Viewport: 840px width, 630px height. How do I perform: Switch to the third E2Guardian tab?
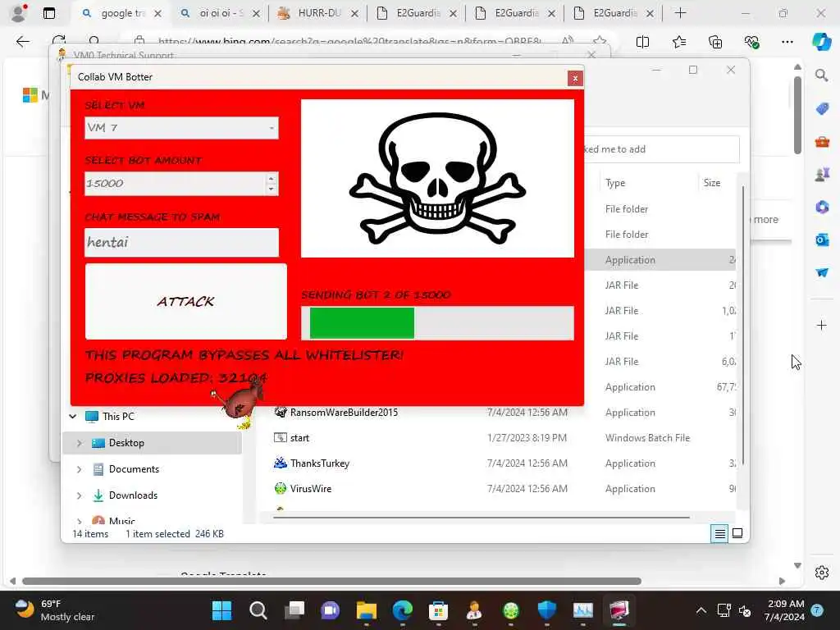614,13
